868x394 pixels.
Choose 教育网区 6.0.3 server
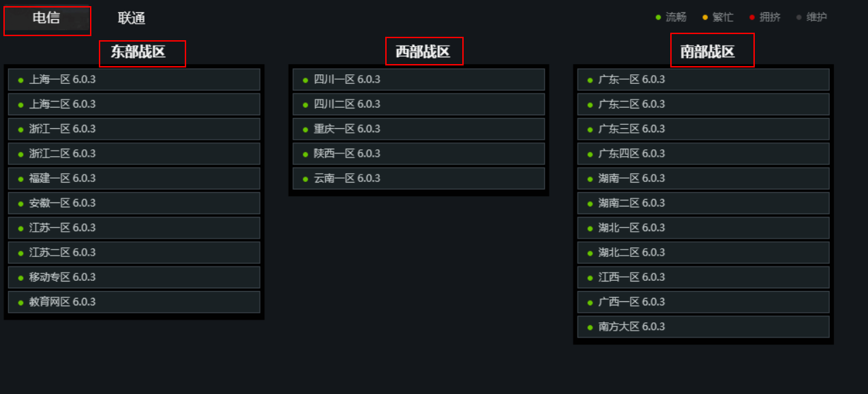(x=134, y=302)
